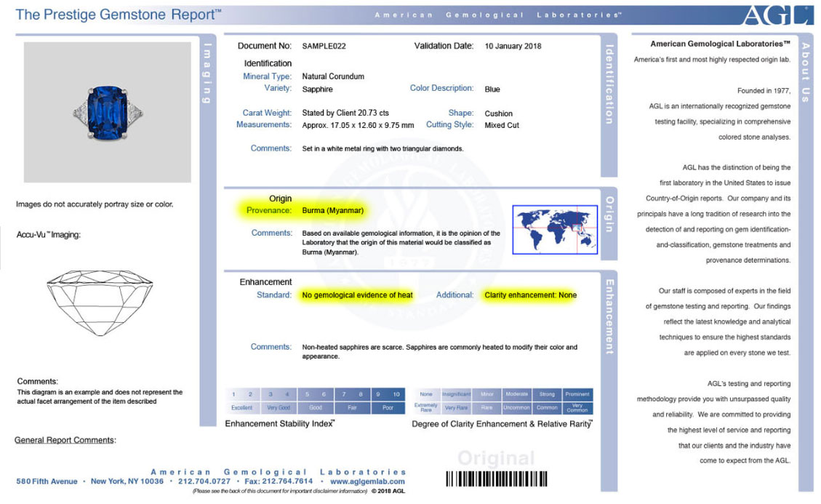821x504 pixels.
Task: Select "America's first and most highly respected origin lab."
Action: coord(712,60)
